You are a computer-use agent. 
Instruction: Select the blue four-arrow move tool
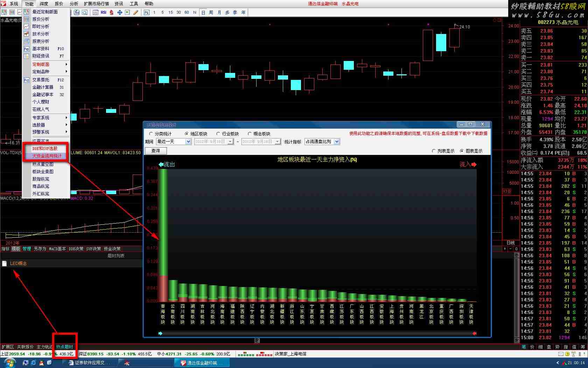pyautogui.click(x=119, y=12)
